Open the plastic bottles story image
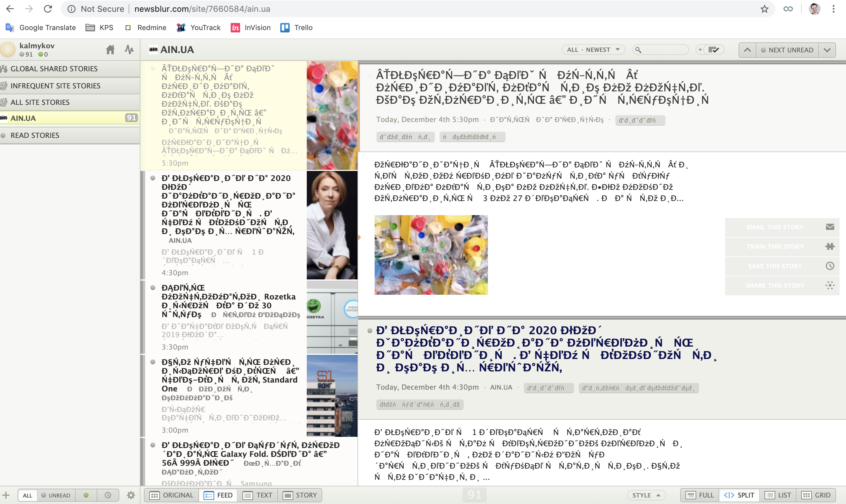Image resolution: width=846 pixels, height=504 pixels. [x=431, y=255]
